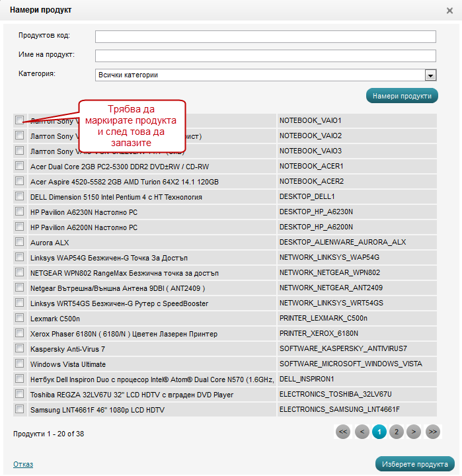Mark Windows Vista Ultimate checkbox
Screen dimensions: 462x476
(x=20, y=364)
